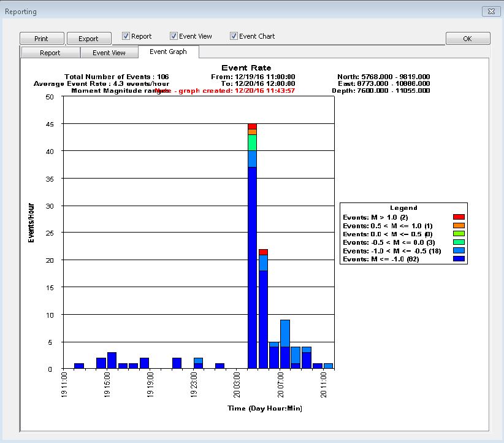Toggle the Event View checkbox
The image size is (504, 443).
[174, 36]
